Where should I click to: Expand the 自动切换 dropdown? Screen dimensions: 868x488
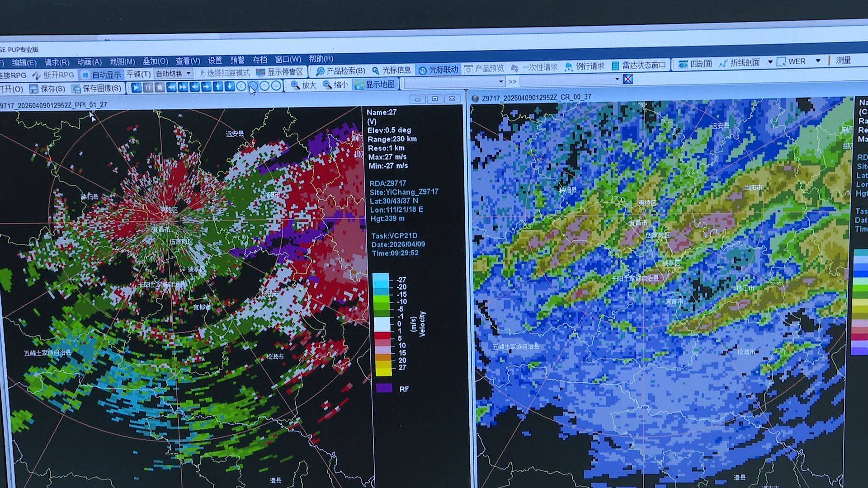[x=189, y=73]
